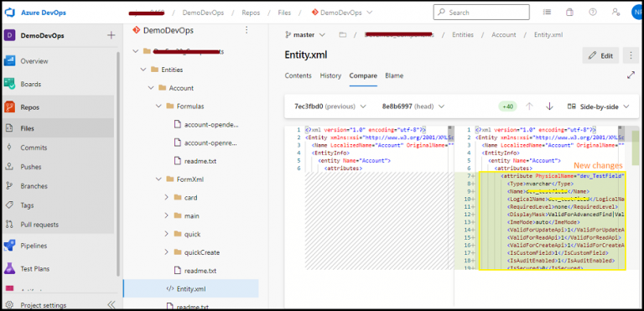The image size is (644, 311).
Task: Click the root folder icon in the file path
Action: coord(342,35)
